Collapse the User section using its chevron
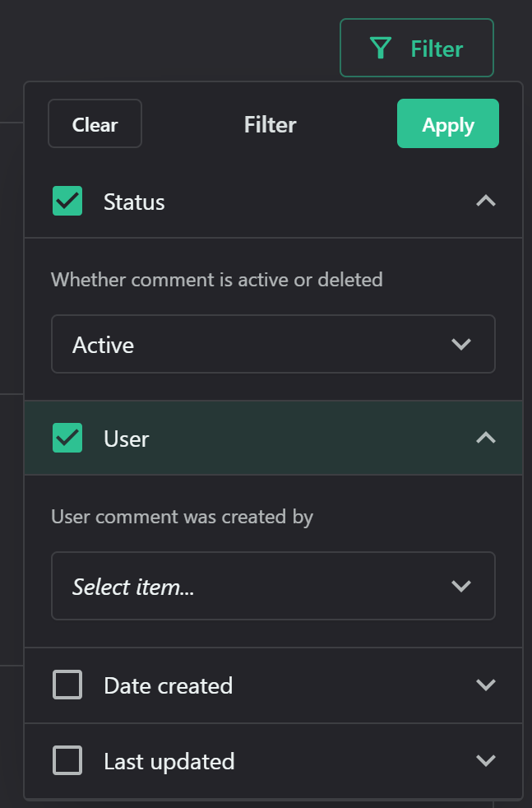The height and width of the screenshot is (808, 532). [486, 438]
